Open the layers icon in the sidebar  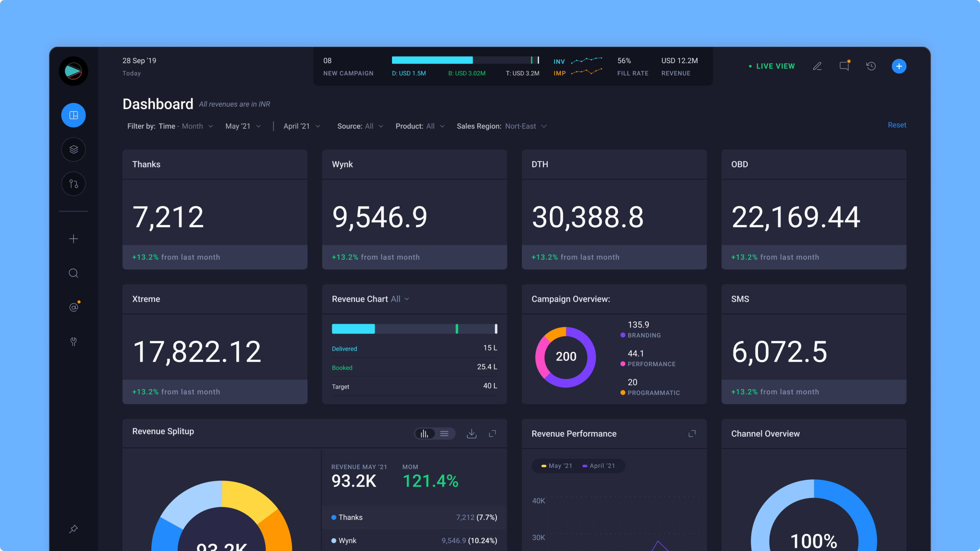click(73, 149)
